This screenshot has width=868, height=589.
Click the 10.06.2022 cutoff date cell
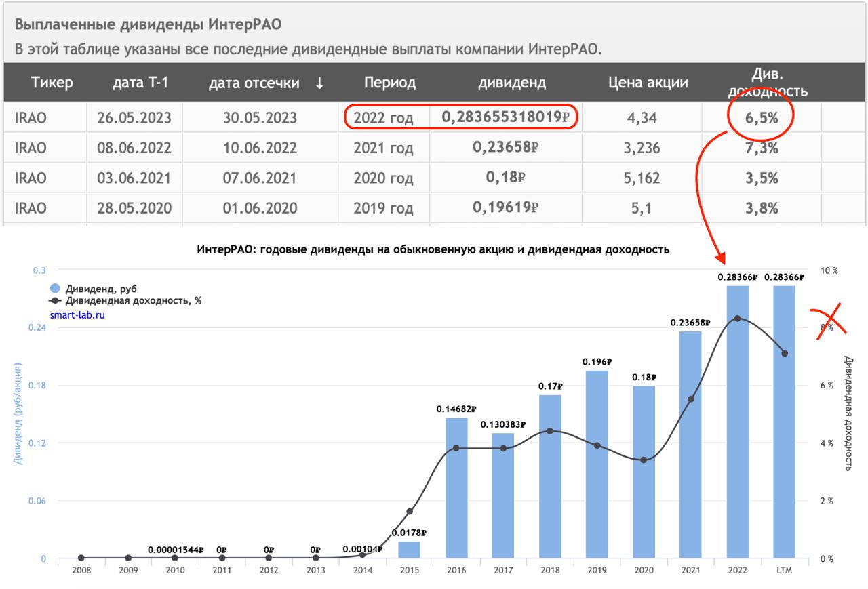coord(260,148)
